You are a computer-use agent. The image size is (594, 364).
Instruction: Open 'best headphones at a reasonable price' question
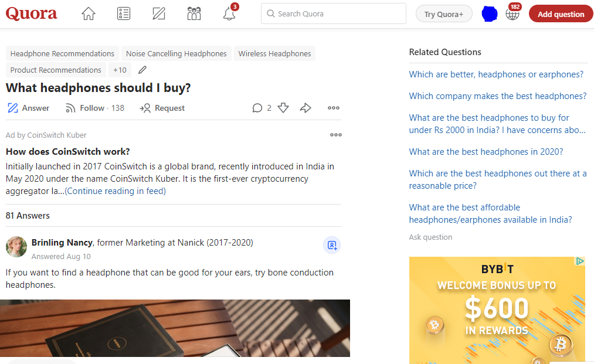click(x=498, y=179)
